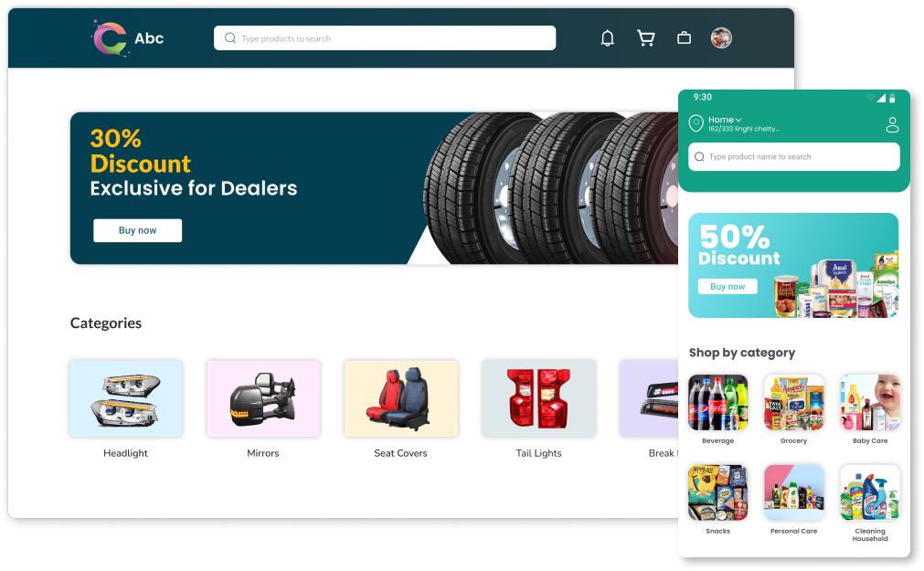This screenshot has height=571, width=924.
Task: Click search magnifier icon in mobile search
Action: click(699, 157)
